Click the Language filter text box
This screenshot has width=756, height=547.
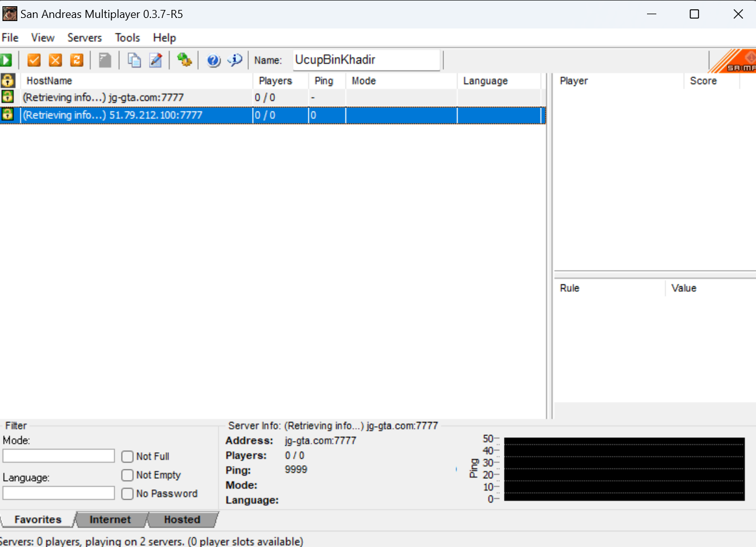point(59,493)
